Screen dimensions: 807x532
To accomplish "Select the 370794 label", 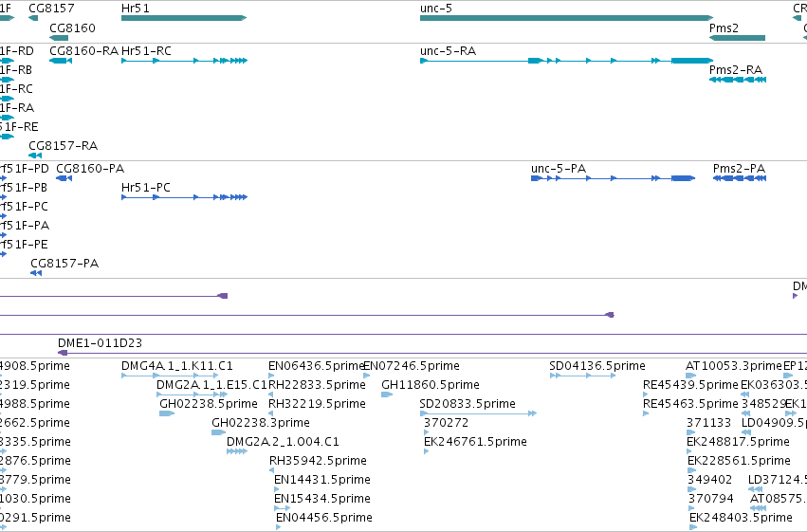I will [x=711, y=499].
